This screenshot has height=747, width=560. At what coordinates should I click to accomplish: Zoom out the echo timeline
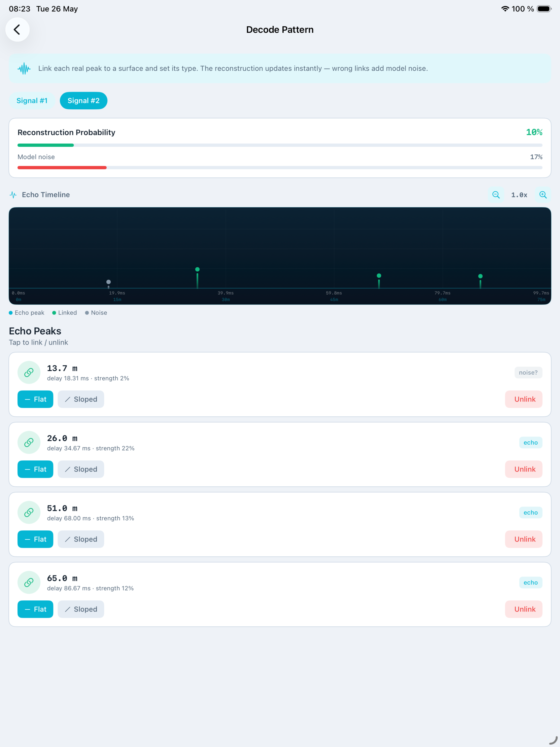[x=496, y=195]
